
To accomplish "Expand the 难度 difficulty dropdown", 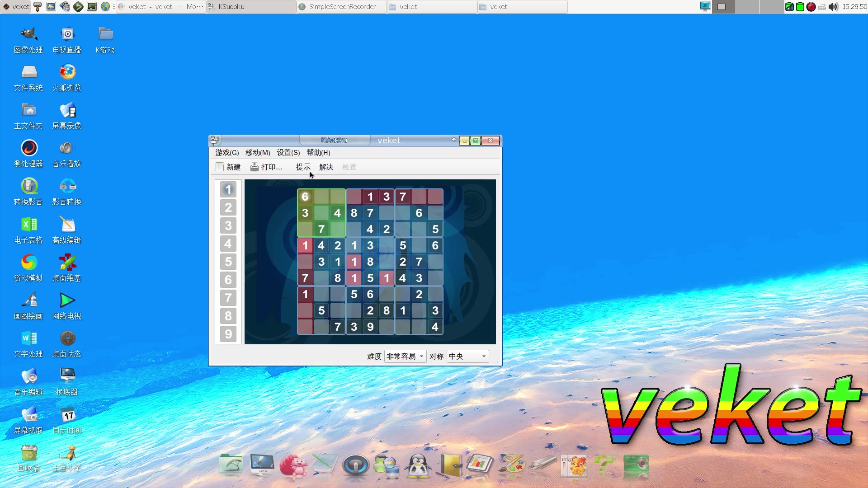I will click(405, 357).
